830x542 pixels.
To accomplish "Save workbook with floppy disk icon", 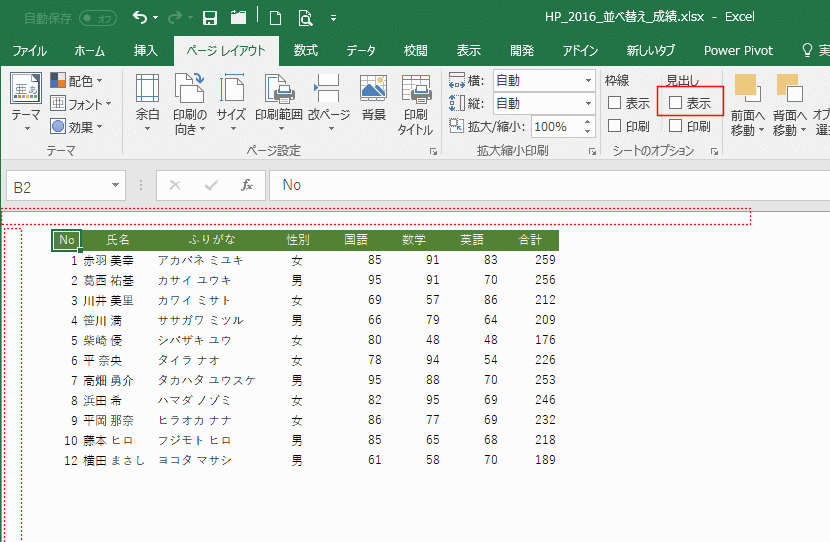I will coord(210,18).
